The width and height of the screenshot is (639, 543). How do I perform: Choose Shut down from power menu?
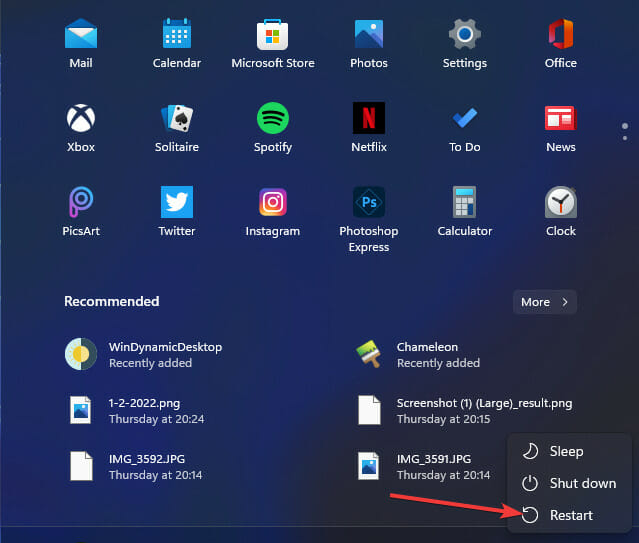(x=569, y=483)
